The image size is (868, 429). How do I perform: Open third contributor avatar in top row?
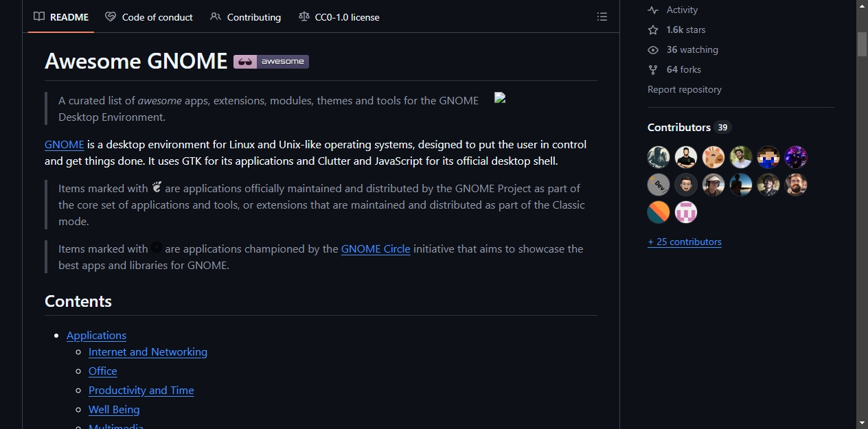(x=713, y=157)
